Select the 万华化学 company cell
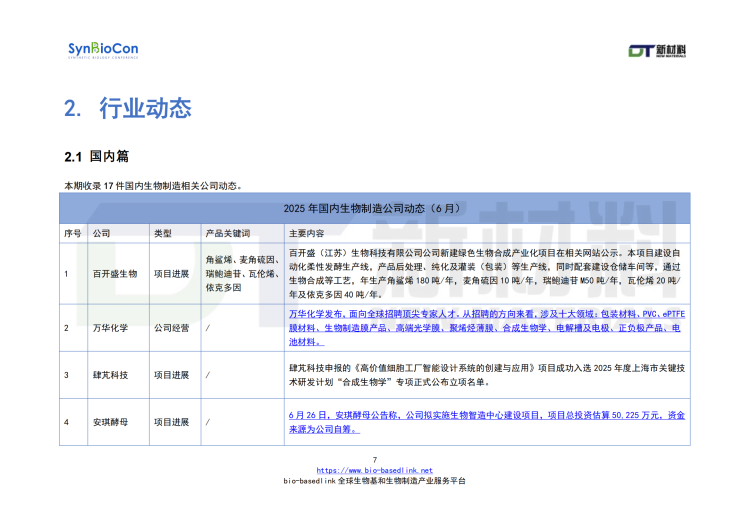The image size is (750, 530). [x=110, y=327]
